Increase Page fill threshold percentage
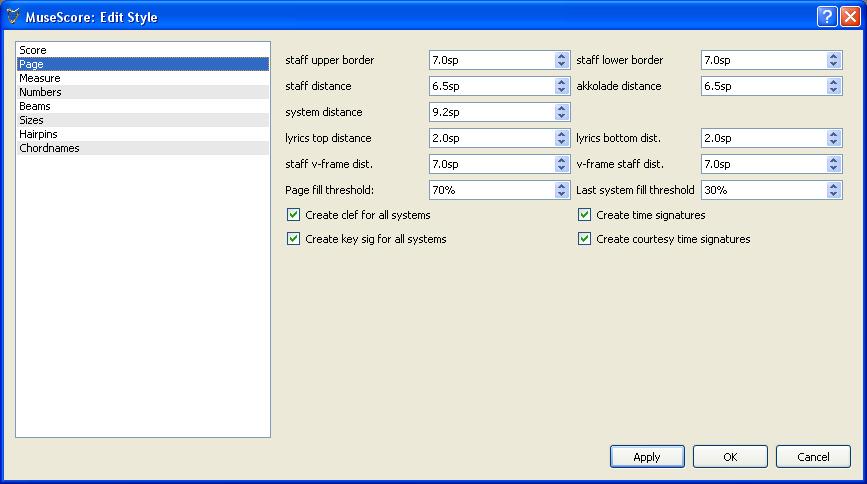Viewport: 867px width, 484px height. pyautogui.click(x=562, y=186)
